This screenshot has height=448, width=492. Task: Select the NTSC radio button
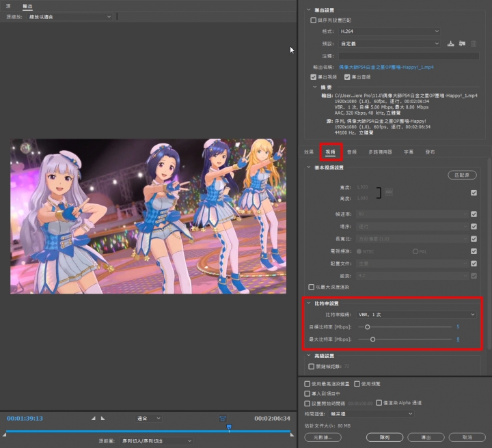(x=359, y=251)
